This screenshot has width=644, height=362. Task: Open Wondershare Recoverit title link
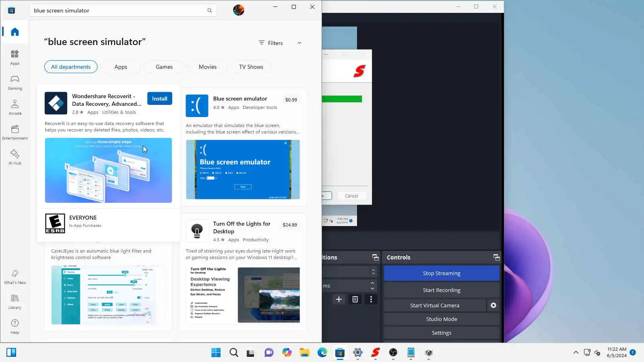click(107, 100)
